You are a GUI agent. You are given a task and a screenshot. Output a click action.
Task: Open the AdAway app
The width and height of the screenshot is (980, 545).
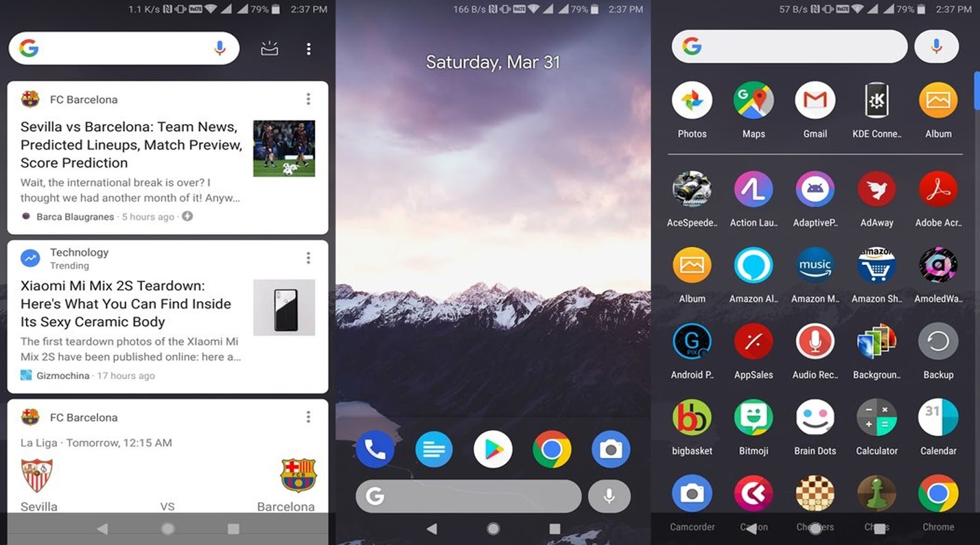pyautogui.click(x=876, y=199)
